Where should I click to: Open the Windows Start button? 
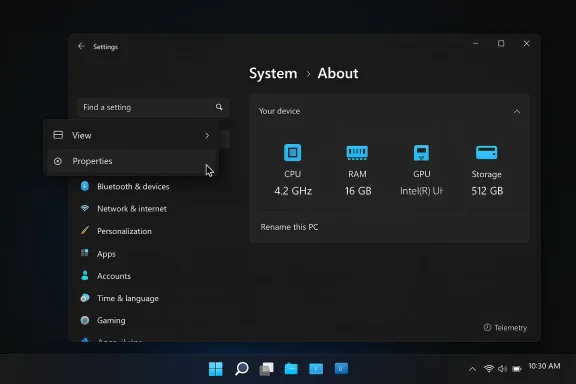pos(216,369)
